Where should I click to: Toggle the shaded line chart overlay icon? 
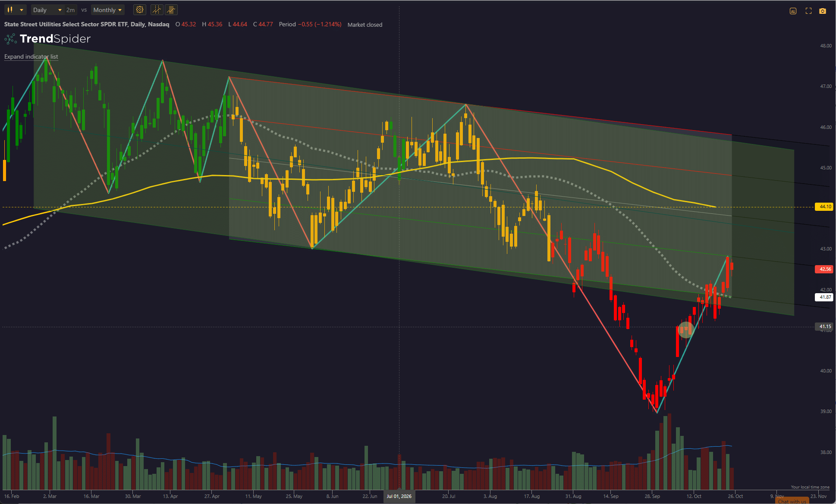(171, 10)
